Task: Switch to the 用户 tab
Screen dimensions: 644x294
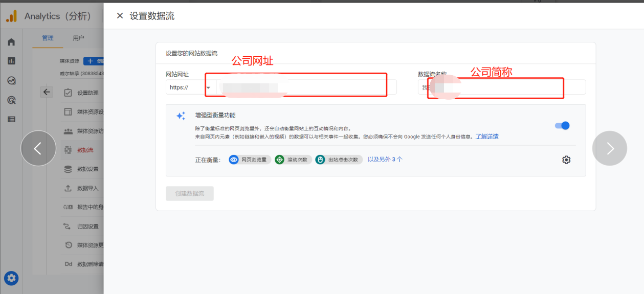Action: (x=78, y=38)
